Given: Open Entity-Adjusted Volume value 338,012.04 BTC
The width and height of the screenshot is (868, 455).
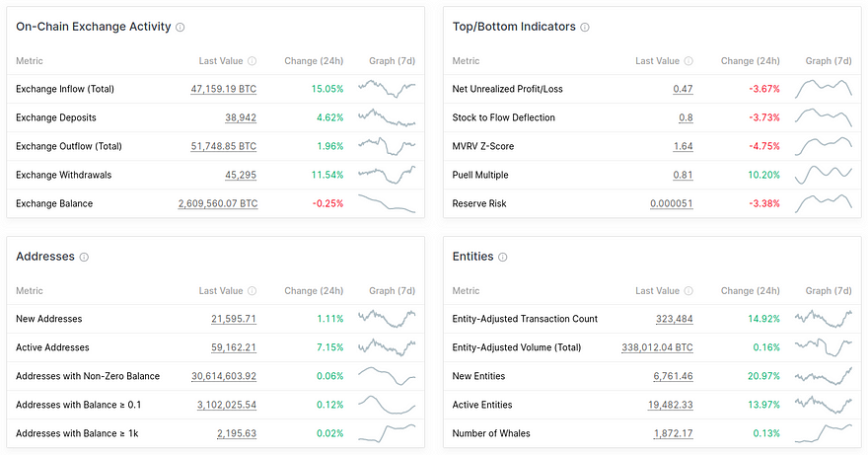Looking at the screenshot, I should tap(657, 347).
